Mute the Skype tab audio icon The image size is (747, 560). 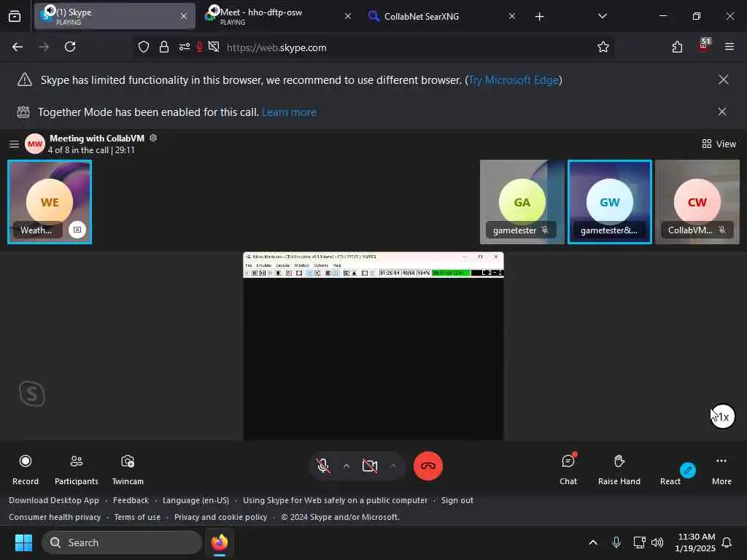tap(49, 10)
